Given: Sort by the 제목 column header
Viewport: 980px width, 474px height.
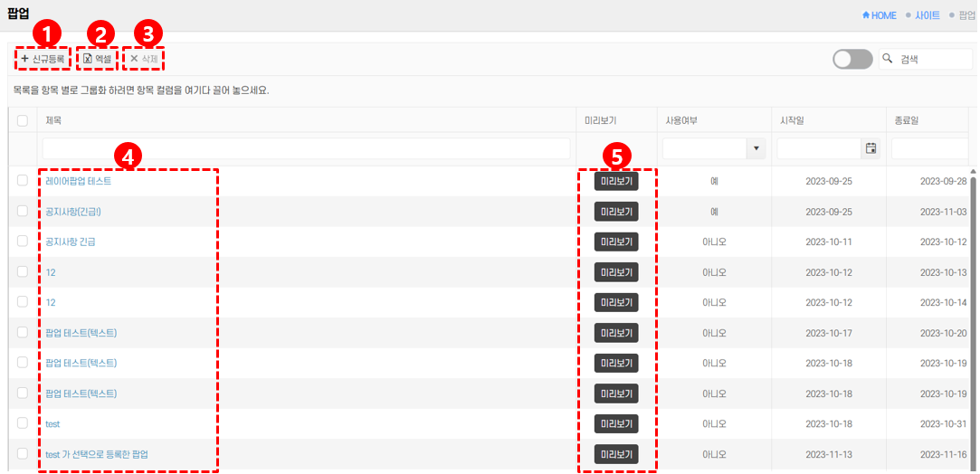Looking at the screenshot, I should coord(53,120).
